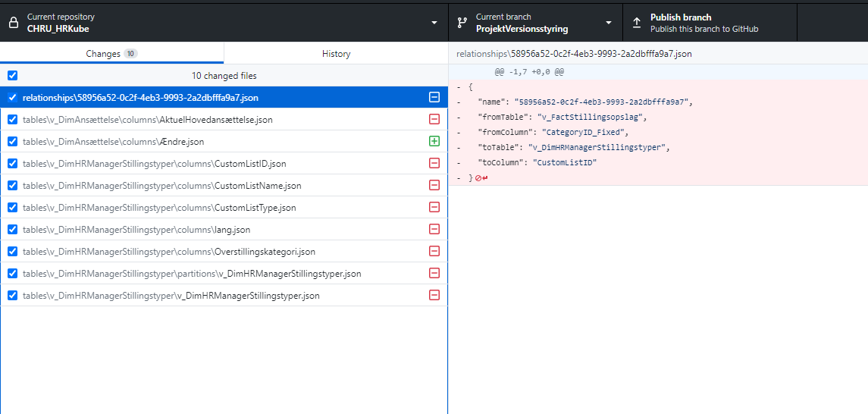The image size is (868, 414).
Task: Click the lock icon beside Current repository
Action: tap(14, 23)
